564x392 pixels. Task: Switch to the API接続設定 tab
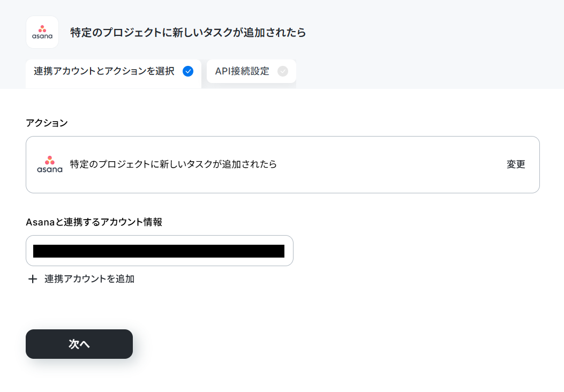[251, 71]
